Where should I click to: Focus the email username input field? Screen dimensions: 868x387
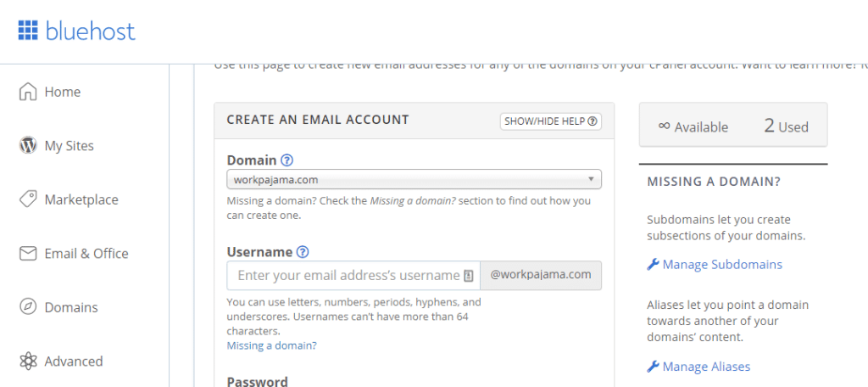[x=353, y=276]
